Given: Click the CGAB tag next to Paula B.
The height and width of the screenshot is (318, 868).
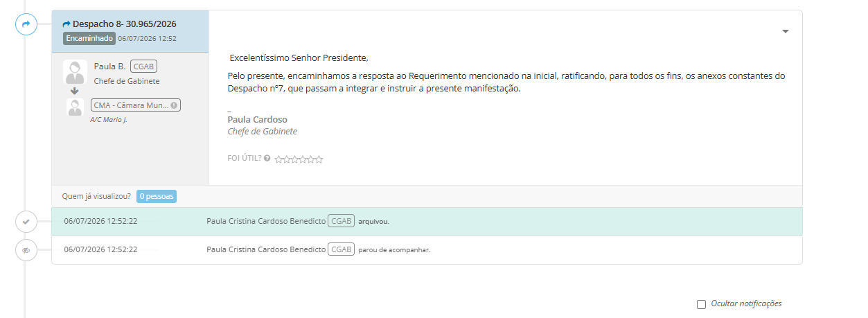Looking at the screenshot, I should click(x=144, y=67).
